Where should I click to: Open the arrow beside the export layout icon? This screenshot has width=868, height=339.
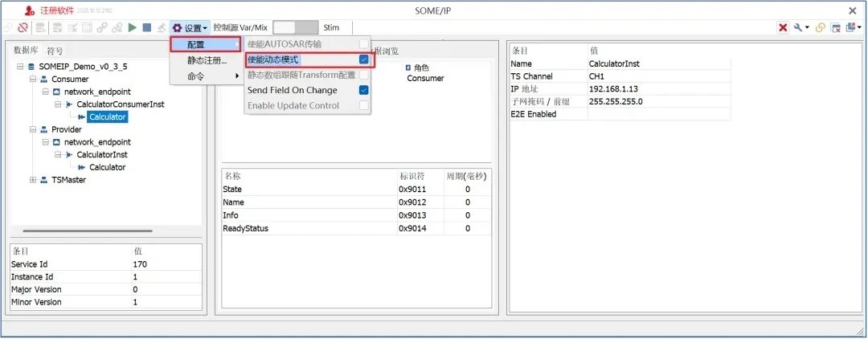(860, 27)
